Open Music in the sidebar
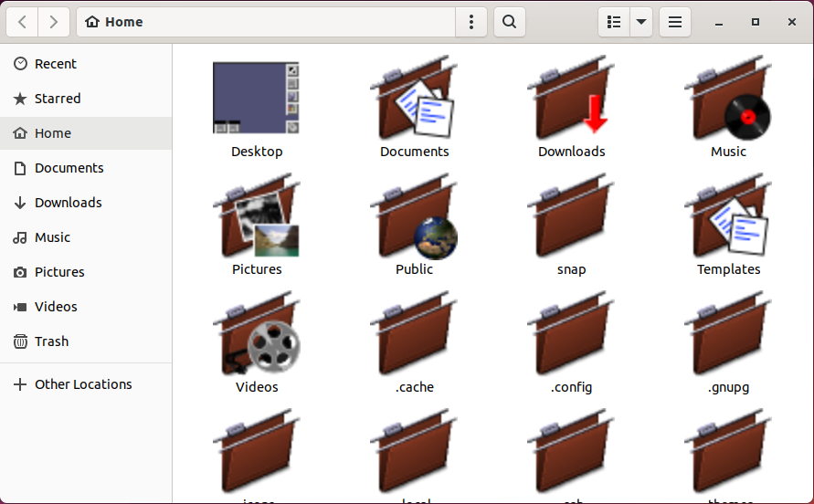 [86, 237]
